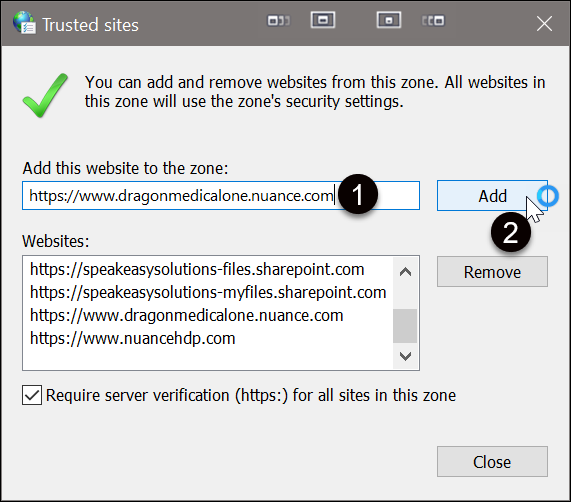The image size is (571, 502).
Task: Click the Websites list scrollbar thumb
Action: coord(405,326)
